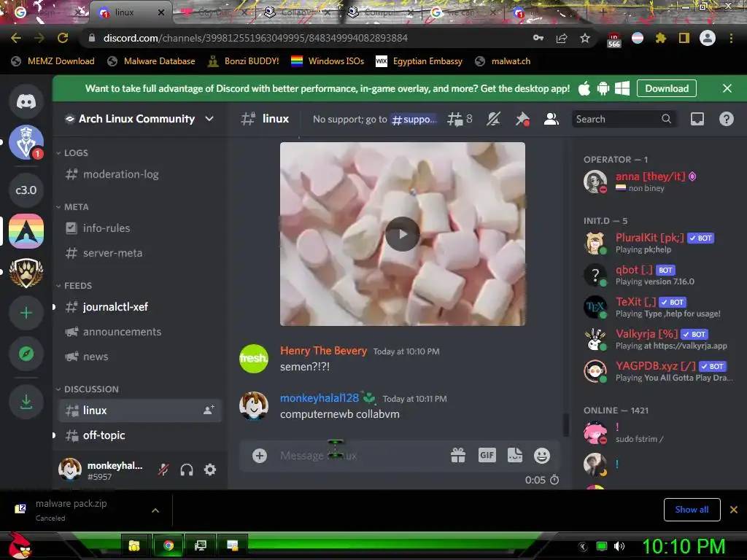Open Bonzi BUDDY! bookmark
The image size is (747, 560).
[x=243, y=61]
